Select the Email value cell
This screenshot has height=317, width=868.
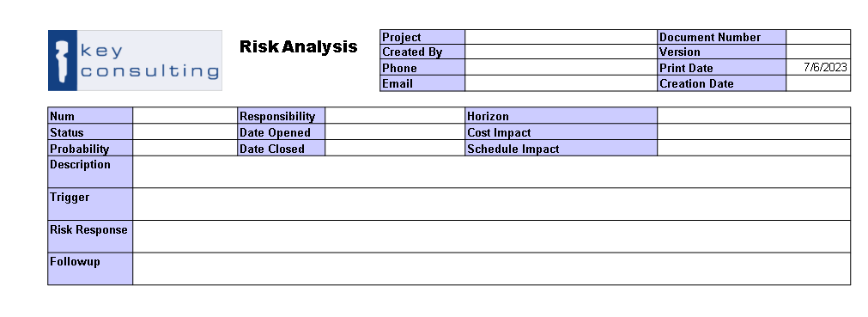(561, 83)
